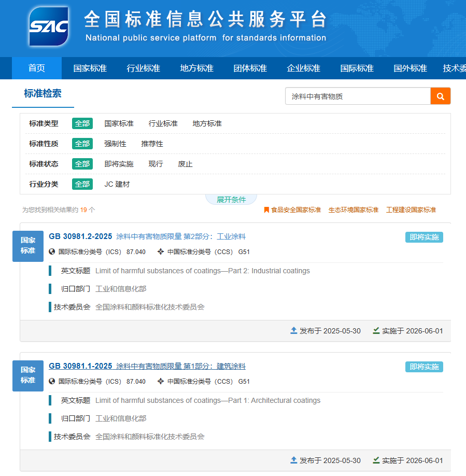Click 即将实施 status tag on first result
This screenshot has height=476, width=466.
click(424, 237)
